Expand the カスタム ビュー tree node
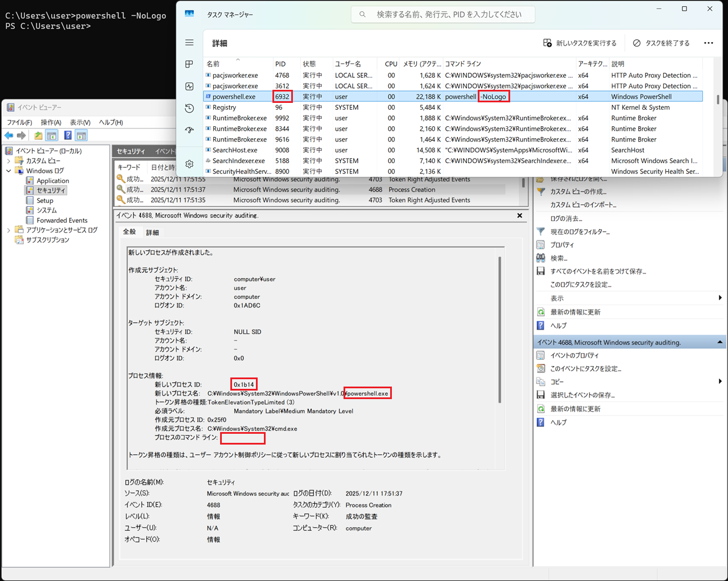Image resolution: width=728 pixels, height=581 pixels. click(9, 161)
